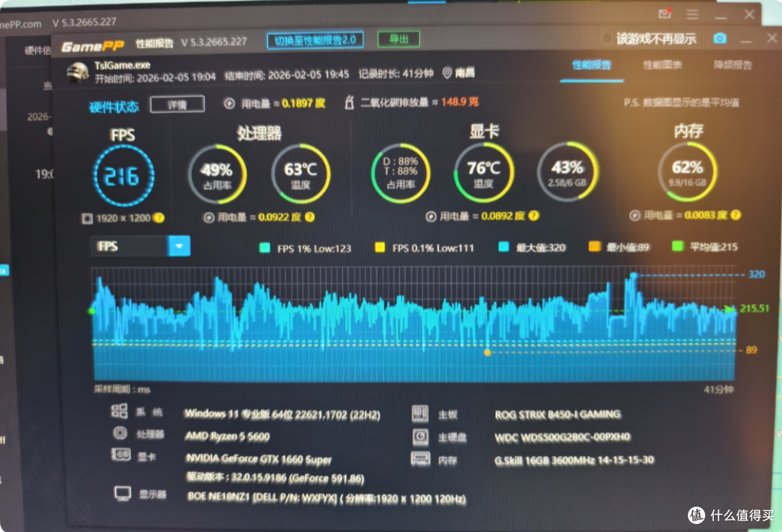782x532 pixels.
Task: Open the FPS chart metric dropdown arrow
Action: tap(179, 246)
